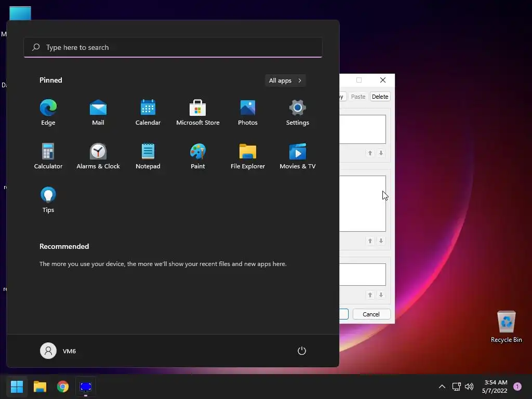Open clock showing 3:54 AM
This screenshot has width=532, height=399.
(495, 387)
